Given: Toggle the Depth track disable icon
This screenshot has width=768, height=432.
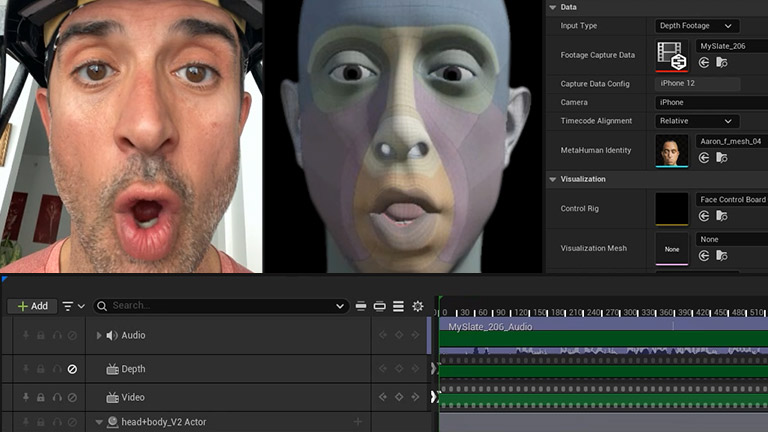Looking at the screenshot, I should click(x=72, y=369).
